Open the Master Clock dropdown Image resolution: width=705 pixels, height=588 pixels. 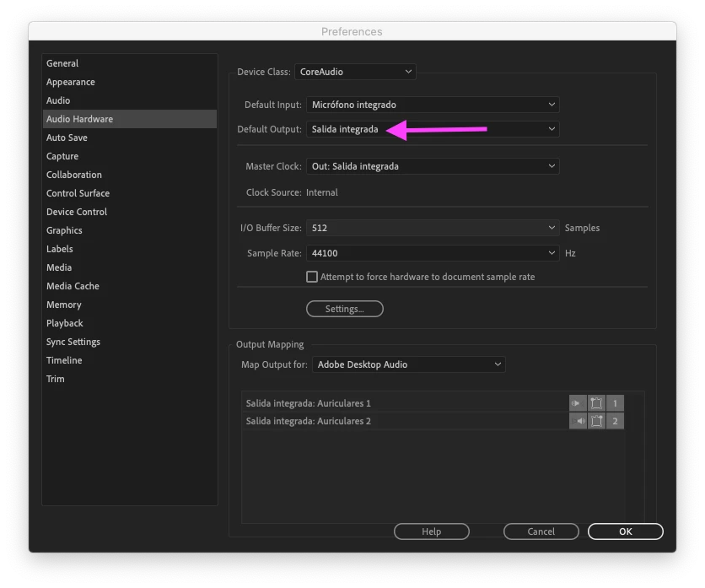pos(433,166)
